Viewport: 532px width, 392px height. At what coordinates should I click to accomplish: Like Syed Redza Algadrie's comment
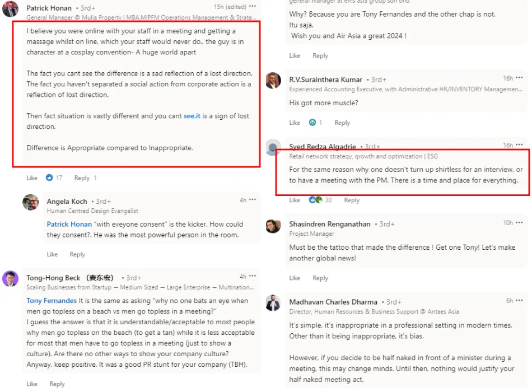(295, 200)
